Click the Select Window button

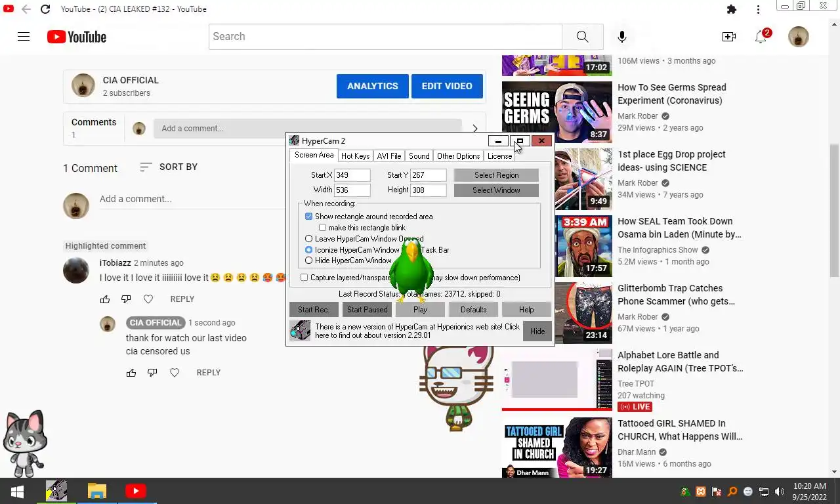[496, 190]
